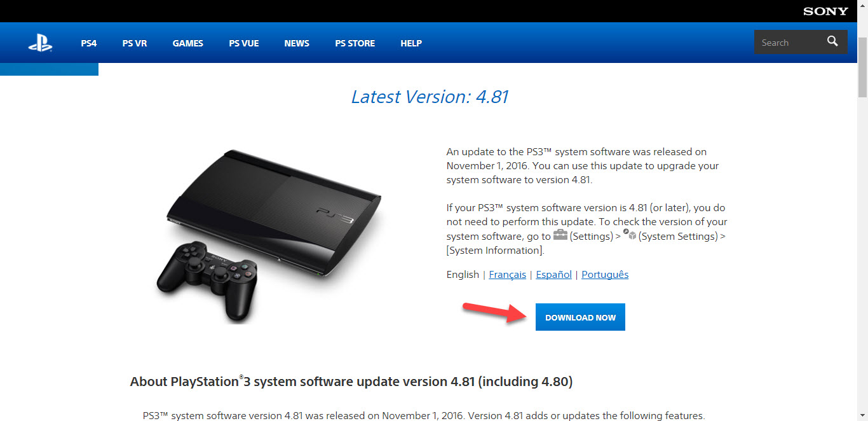Click the Settings toolbox icon in text
Viewport: 868px width, 421px height.
coord(560,235)
